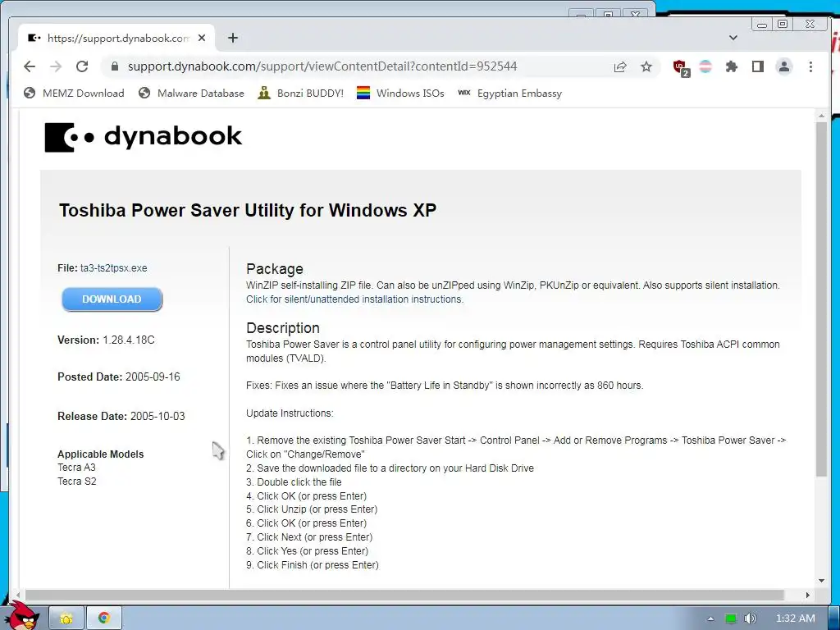Image resolution: width=840 pixels, height=630 pixels.
Task: Click file name ta3-ts2tpsx.exe
Action: (113, 268)
